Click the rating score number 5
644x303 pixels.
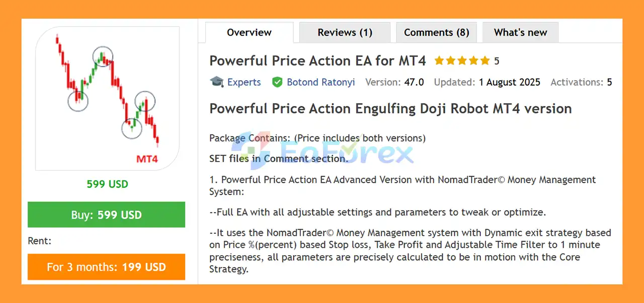tap(497, 60)
